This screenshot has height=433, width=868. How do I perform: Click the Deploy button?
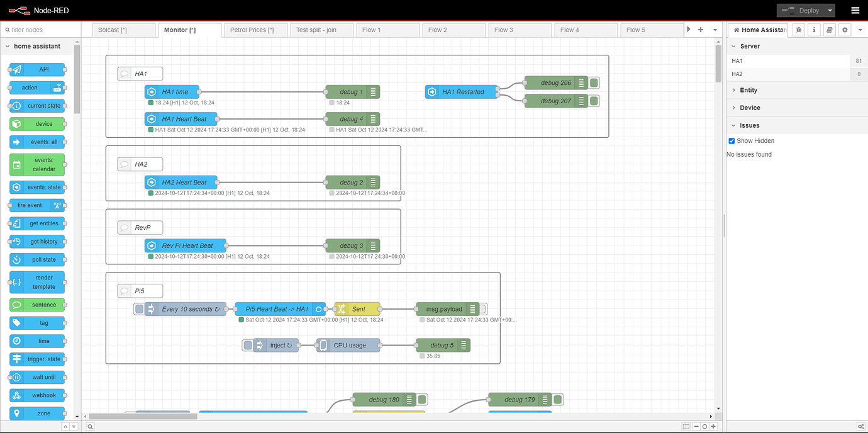(801, 10)
